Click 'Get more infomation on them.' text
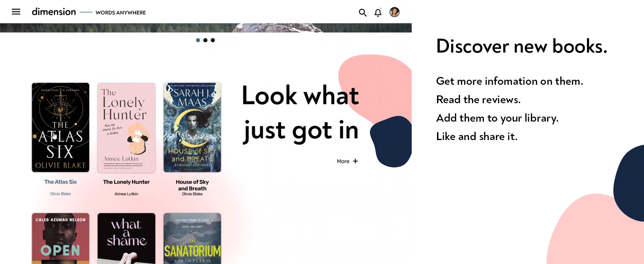The image size is (644, 264). [x=510, y=81]
